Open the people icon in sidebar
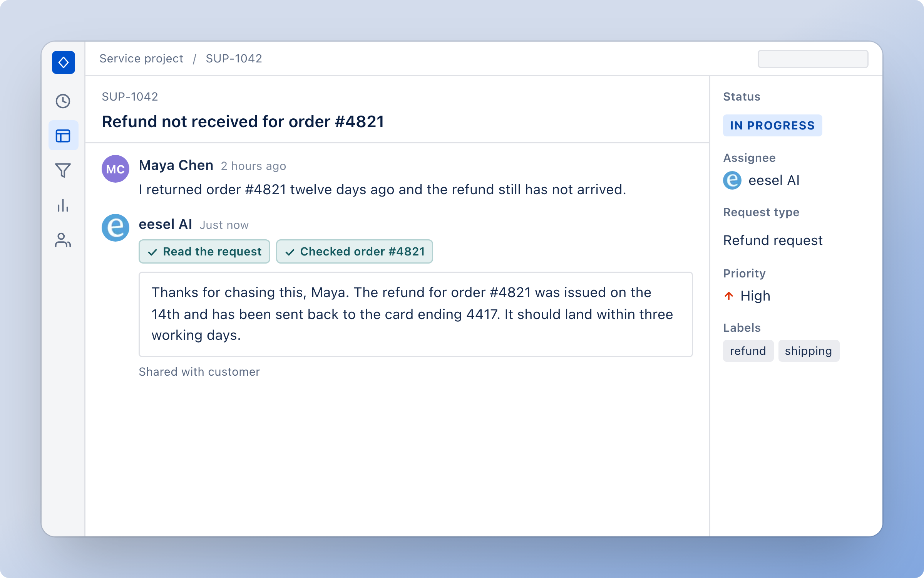This screenshot has height=578, width=924. 63,240
